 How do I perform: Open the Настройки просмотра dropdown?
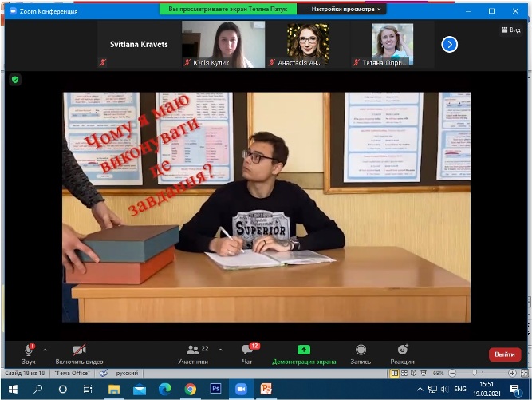(346, 9)
